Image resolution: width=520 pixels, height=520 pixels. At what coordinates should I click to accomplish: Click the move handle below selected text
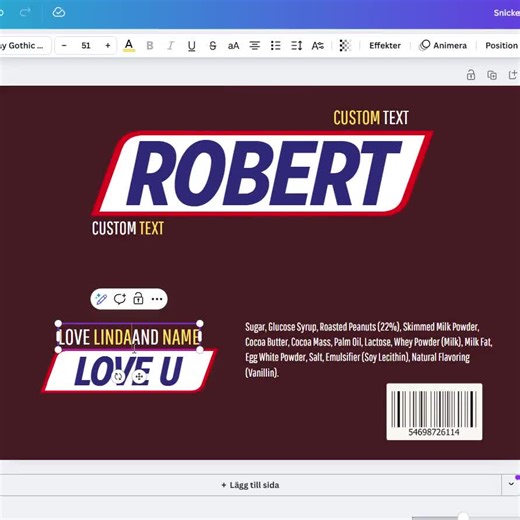[x=139, y=377]
